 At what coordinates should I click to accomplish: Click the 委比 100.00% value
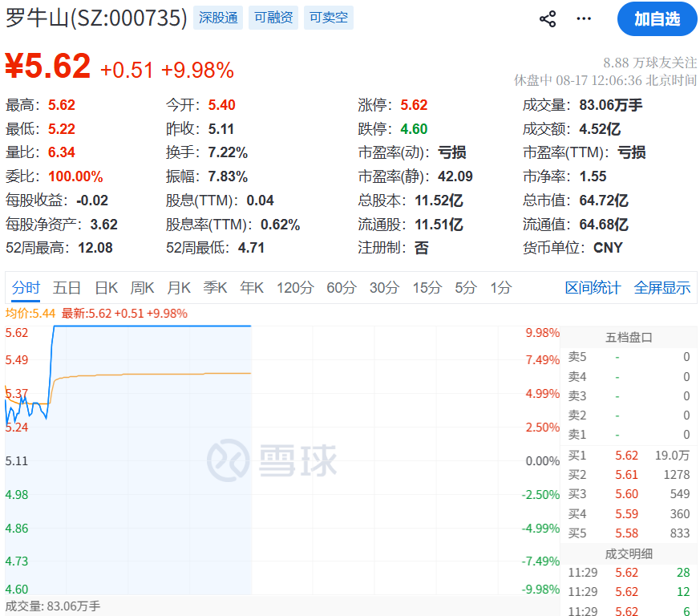click(x=75, y=176)
